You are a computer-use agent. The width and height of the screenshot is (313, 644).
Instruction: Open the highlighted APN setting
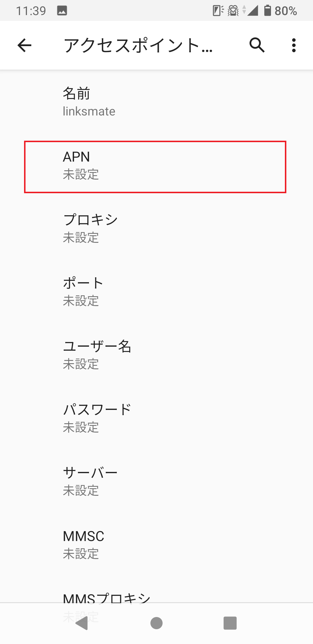155,167
